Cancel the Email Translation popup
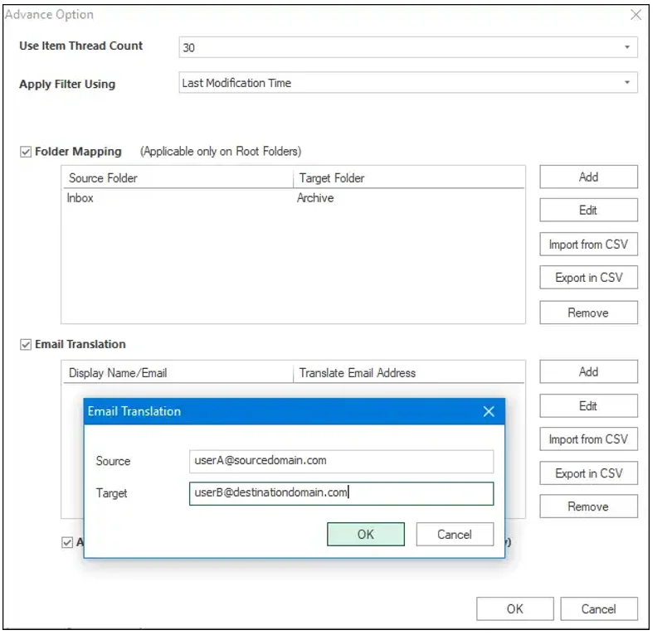 [x=455, y=535]
